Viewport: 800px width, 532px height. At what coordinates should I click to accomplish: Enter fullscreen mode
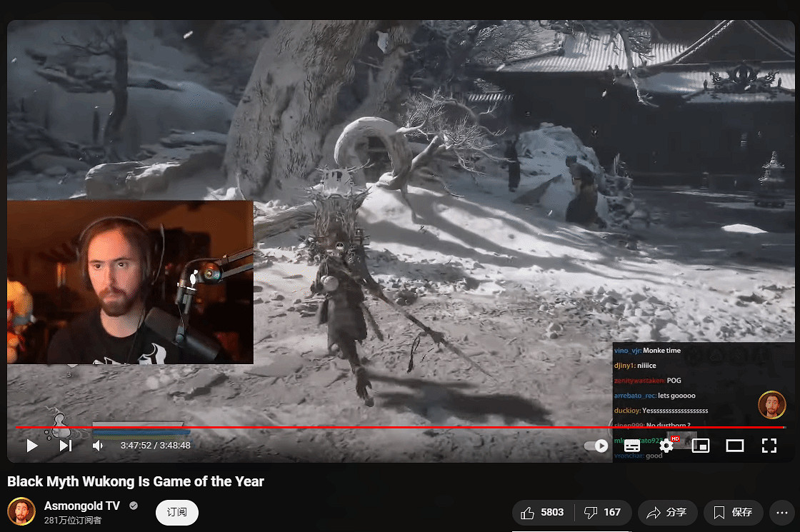pos(769,446)
